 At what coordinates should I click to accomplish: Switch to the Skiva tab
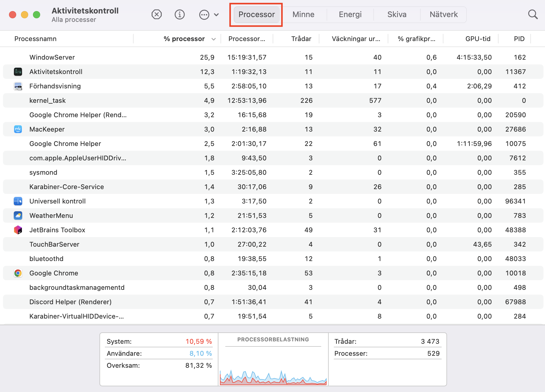coord(397,14)
